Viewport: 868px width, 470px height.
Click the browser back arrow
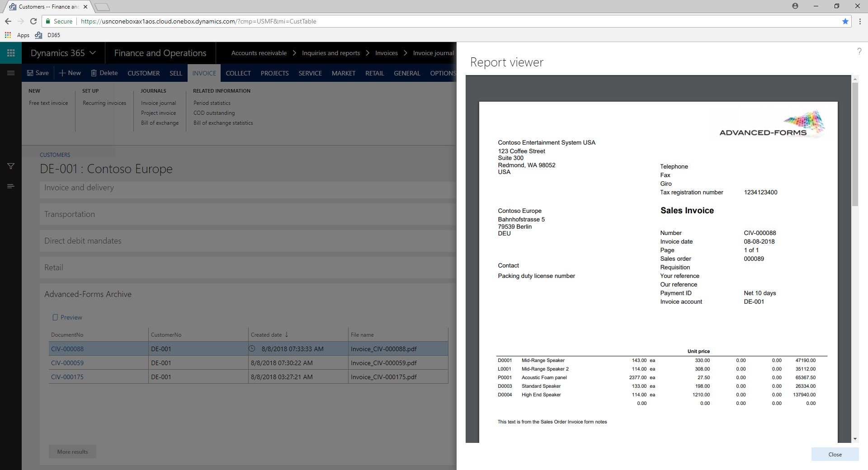(8, 21)
